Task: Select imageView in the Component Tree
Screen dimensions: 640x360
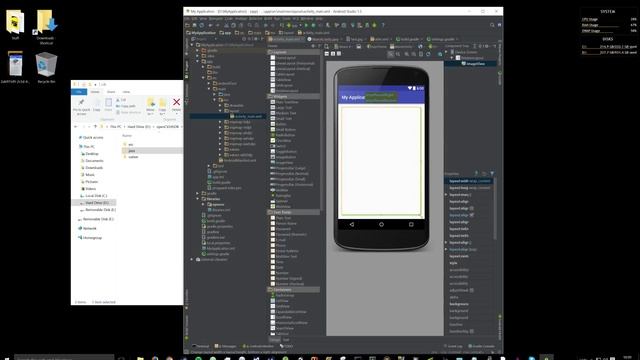Action: click(475, 64)
